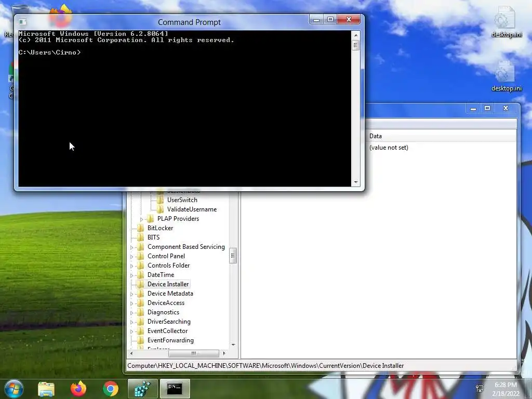Click the DateTime folder icon
The width and height of the screenshot is (532, 399).
(x=140, y=275)
